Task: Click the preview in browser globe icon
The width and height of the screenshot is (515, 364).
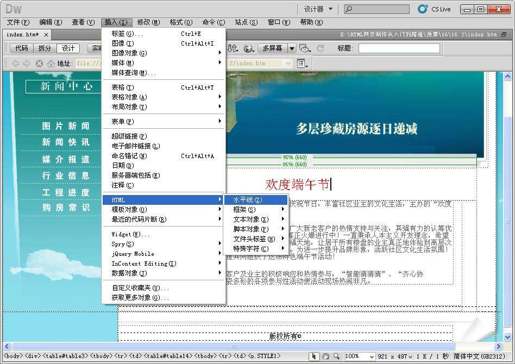Action: [x=249, y=48]
